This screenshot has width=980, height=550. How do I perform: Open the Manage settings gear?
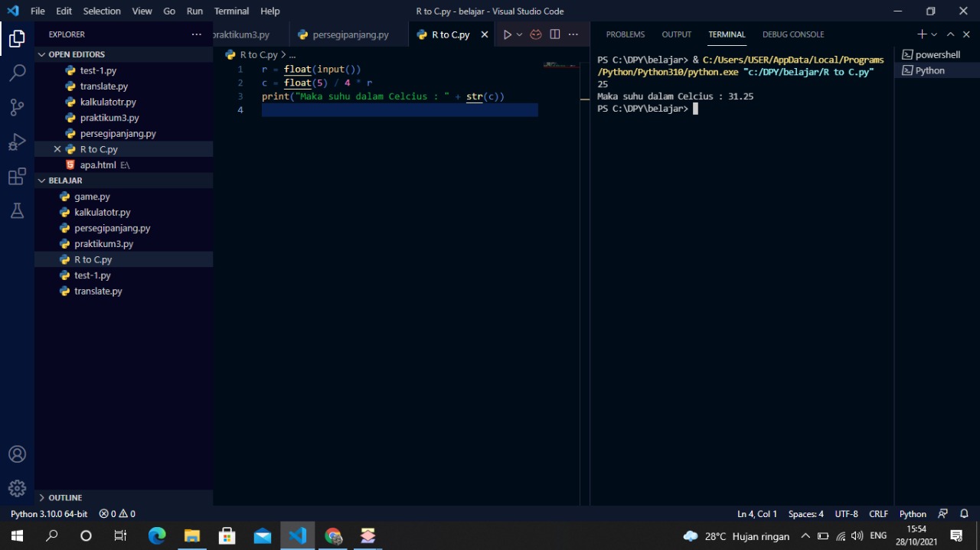point(17,488)
